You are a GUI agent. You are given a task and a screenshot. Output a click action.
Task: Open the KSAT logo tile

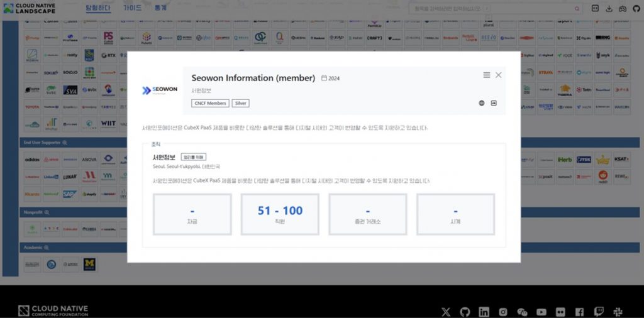[622, 160]
